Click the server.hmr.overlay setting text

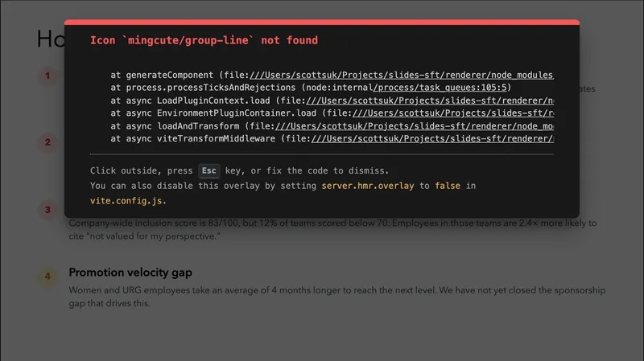[368, 185]
